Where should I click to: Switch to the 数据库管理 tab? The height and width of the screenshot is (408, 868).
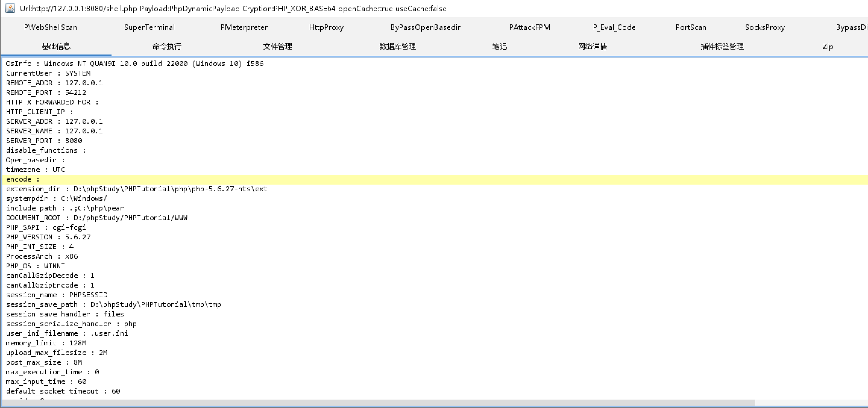click(x=398, y=46)
